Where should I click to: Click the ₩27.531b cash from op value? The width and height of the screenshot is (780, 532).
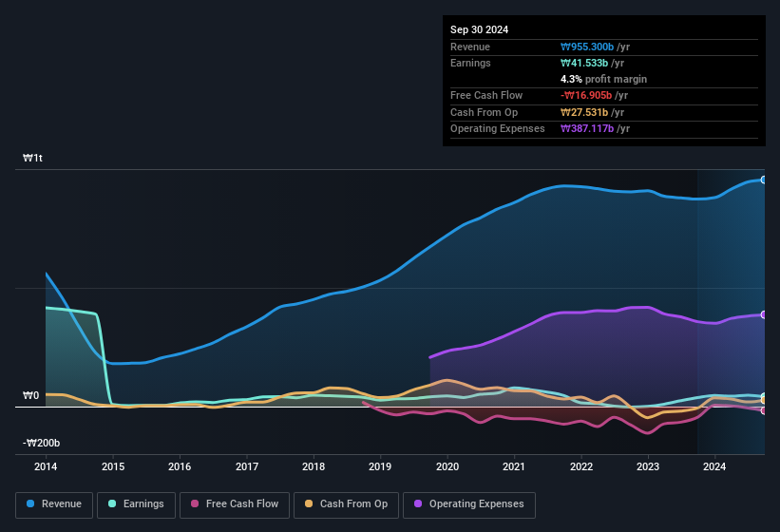[x=584, y=112]
